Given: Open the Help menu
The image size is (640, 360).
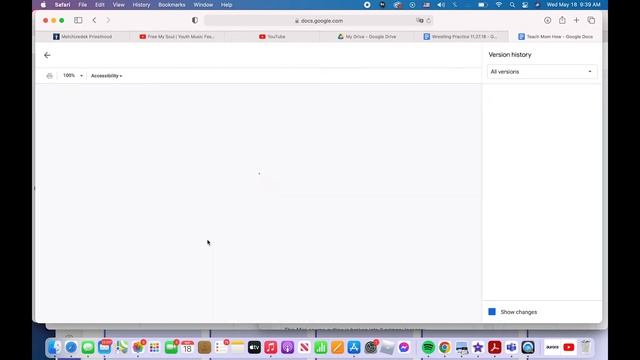Looking at the screenshot, I should point(227,5).
